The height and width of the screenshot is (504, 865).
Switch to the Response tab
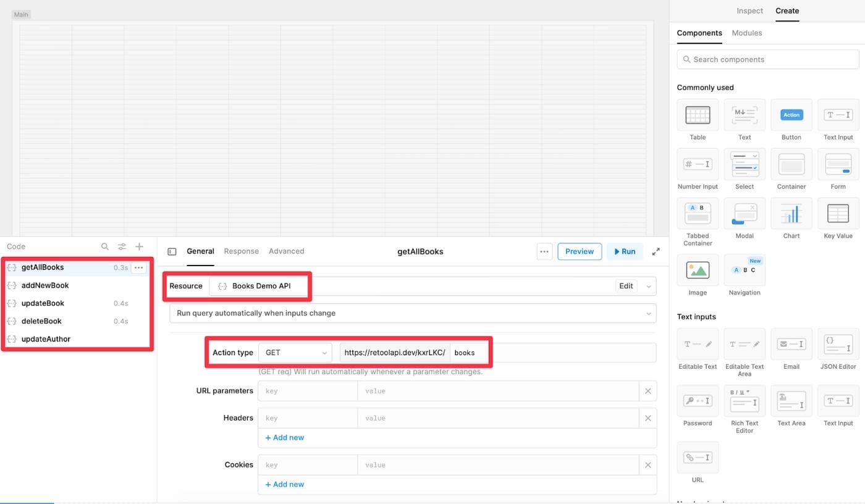[x=241, y=251]
